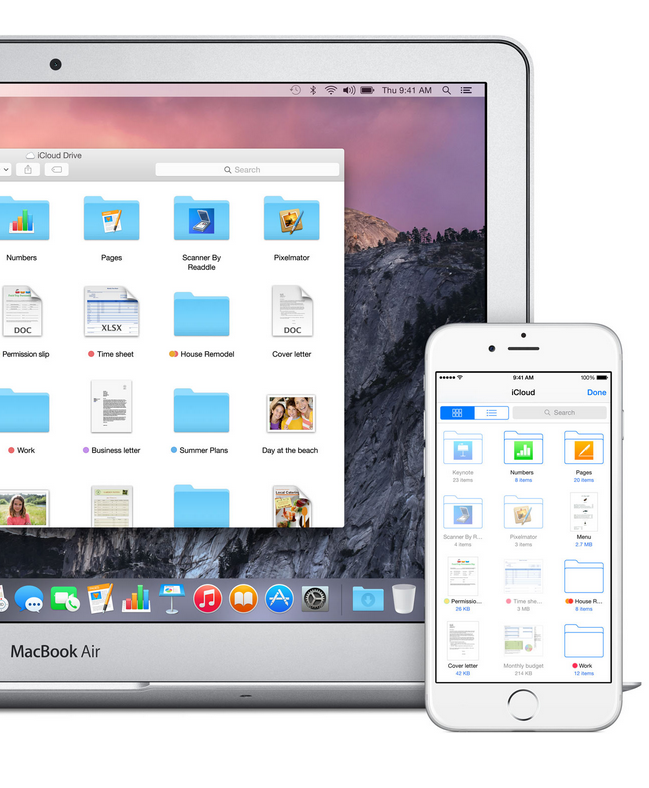This screenshot has height=788, width=649.
Task: Open Notification Center from the menu bar
Action: [467, 90]
